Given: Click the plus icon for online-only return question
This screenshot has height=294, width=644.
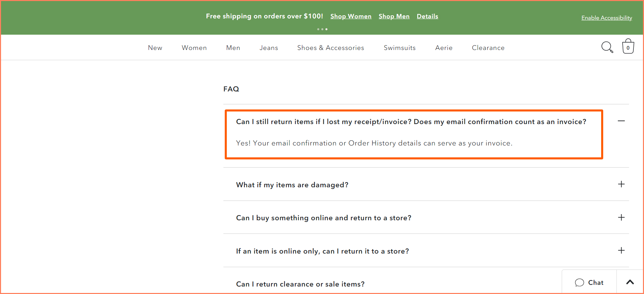Looking at the screenshot, I should [x=621, y=250].
